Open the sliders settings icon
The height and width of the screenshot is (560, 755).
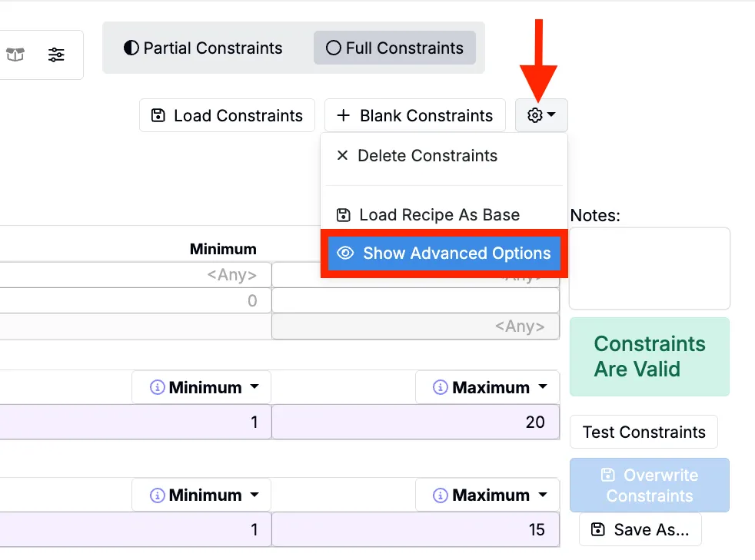pos(56,55)
